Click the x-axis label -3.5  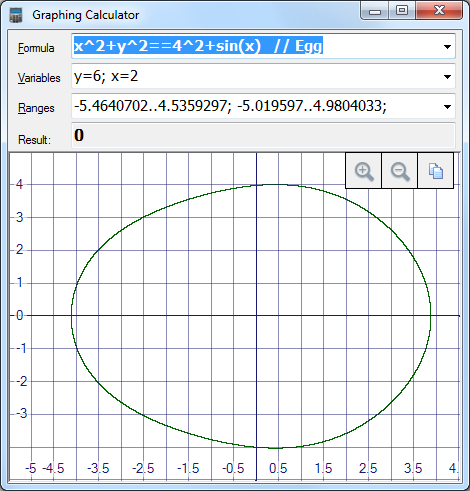(98, 468)
